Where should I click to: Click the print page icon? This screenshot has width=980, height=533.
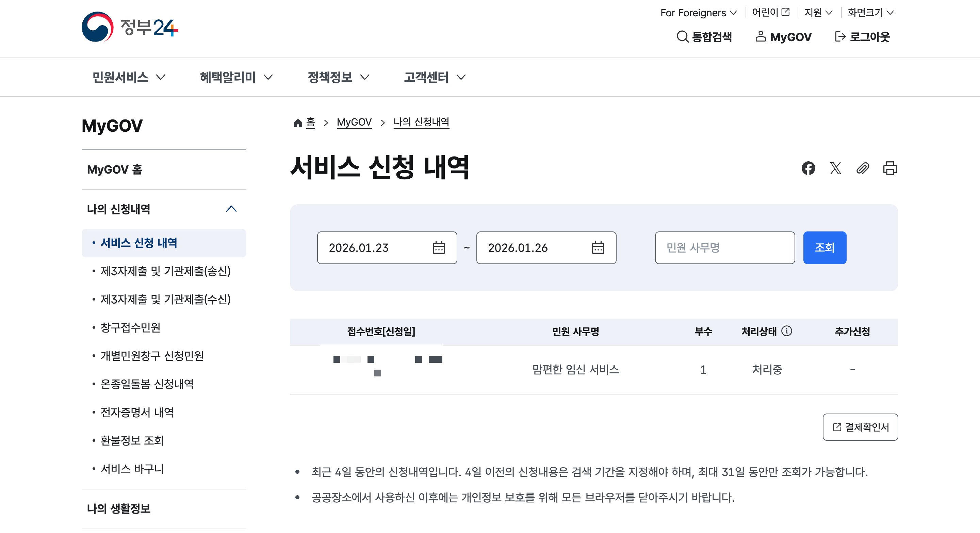coord(890,168)
